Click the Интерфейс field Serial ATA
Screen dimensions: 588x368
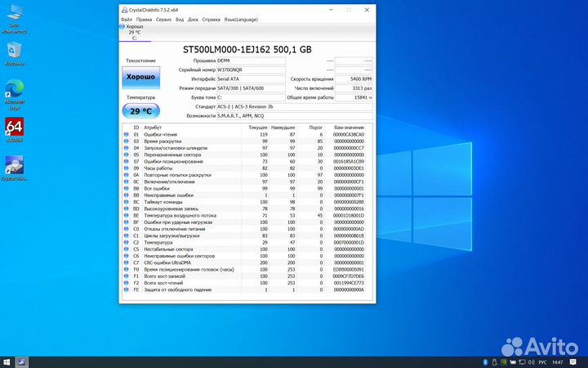pos(251,79)
